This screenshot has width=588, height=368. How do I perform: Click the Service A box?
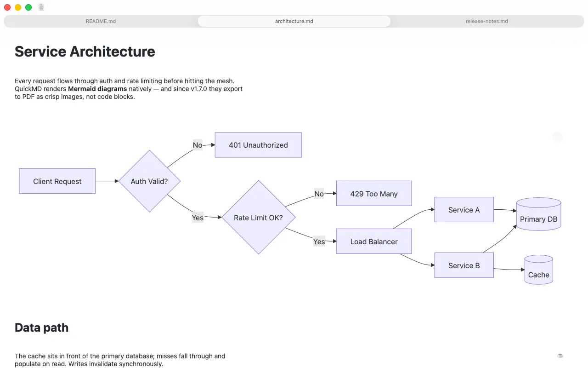pyautogui.click(x=464, y=210)
